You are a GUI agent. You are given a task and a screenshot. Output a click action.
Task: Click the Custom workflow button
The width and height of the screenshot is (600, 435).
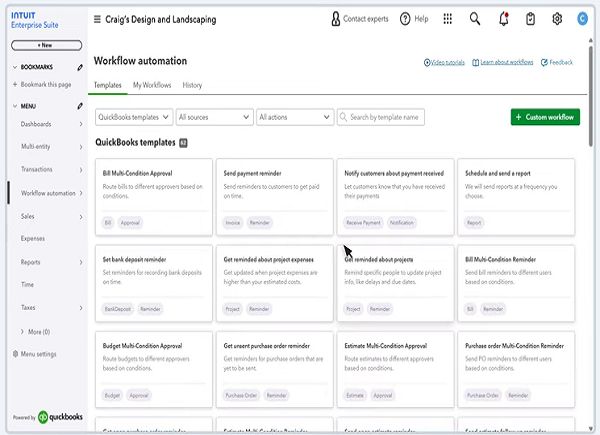[544, 117]
